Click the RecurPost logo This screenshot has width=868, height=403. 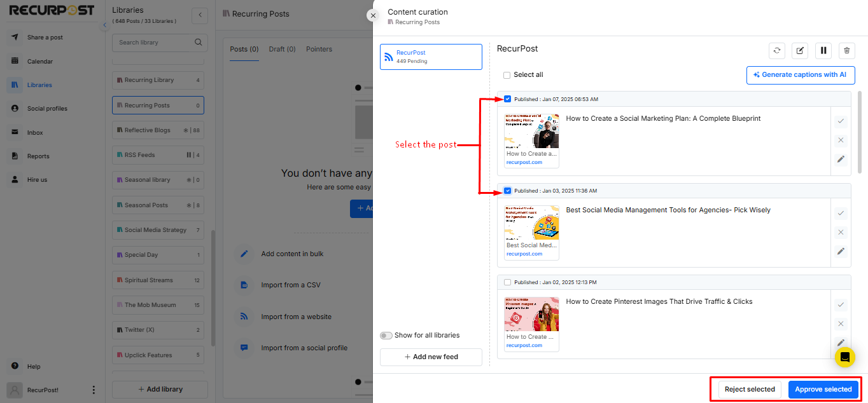tap(52, 10)
